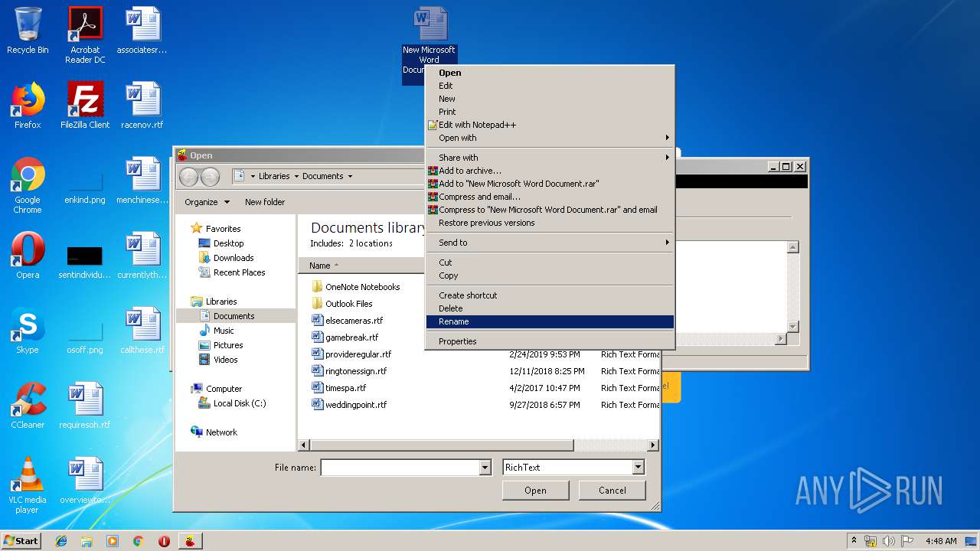Image resolution: width=980 pixels, height=551 pixels.
Task: Show hidden tray icons arrow
Action: point(854,541)
